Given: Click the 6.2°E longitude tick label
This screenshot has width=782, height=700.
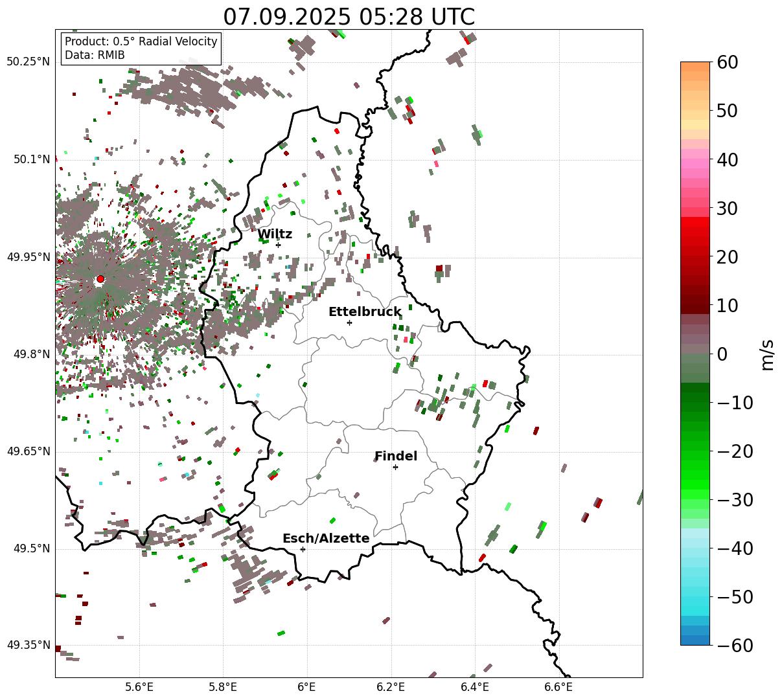Looking at the screenshot, I should pyautogui.click(x=391, y=686).
